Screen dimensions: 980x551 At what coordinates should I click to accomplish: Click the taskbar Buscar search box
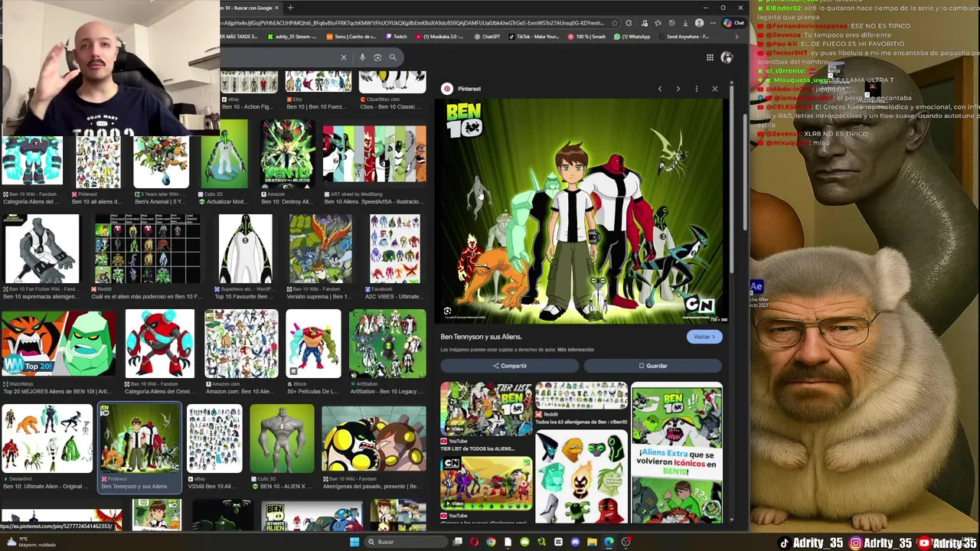pos(405,542)
